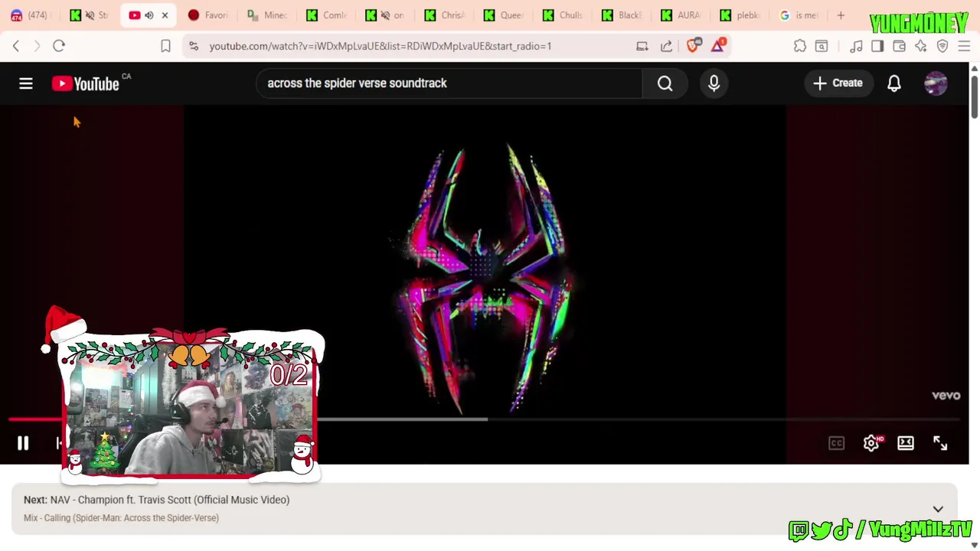Screen dimensions: 980x551
Task: Expand the Next up playlist panel
Action: [x=938, y=509]
